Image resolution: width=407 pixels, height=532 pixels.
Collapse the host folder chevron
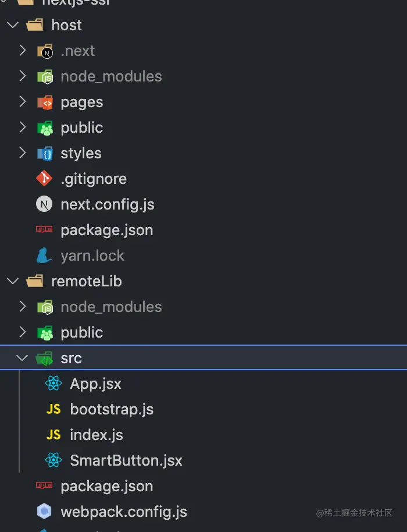pyautogui.click(x=13, y=25)
